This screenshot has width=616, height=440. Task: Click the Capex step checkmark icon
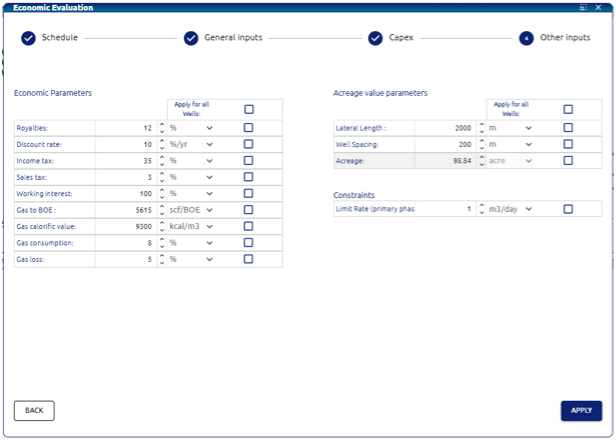coord(375,38)
